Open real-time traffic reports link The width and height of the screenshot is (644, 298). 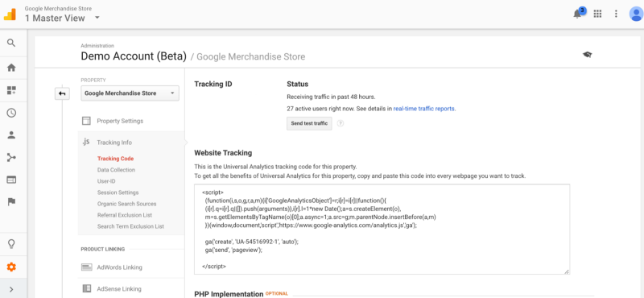click(x=424, y=109)
